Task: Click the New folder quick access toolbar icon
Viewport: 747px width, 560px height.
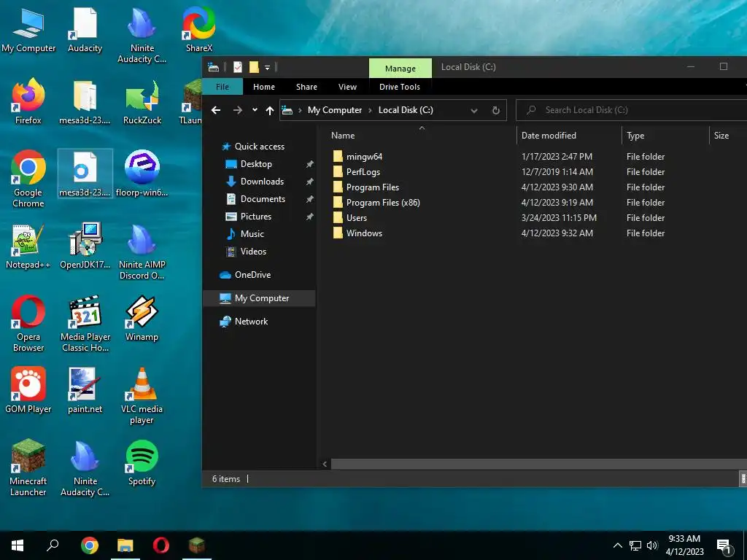Action: coord(254,67)
